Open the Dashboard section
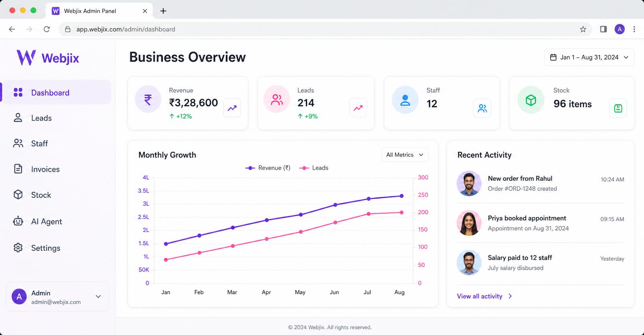644x335 pixels. point(57,93)
